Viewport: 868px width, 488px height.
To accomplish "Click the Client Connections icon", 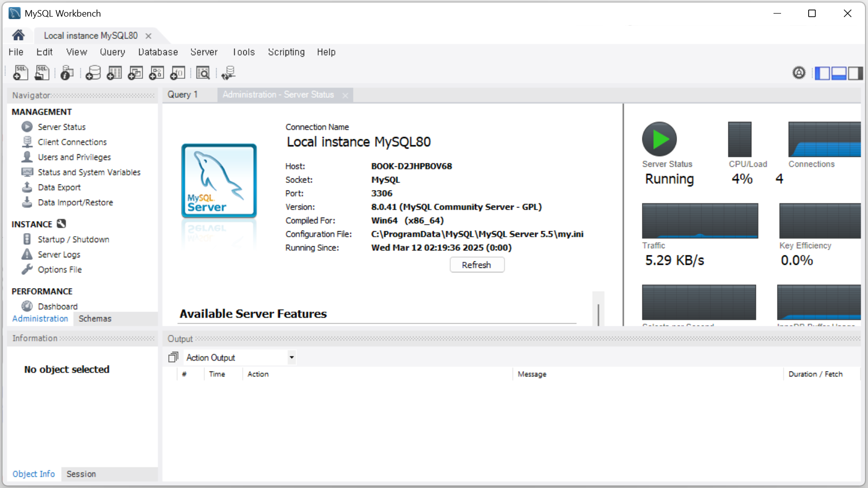I will click(27, 142).
